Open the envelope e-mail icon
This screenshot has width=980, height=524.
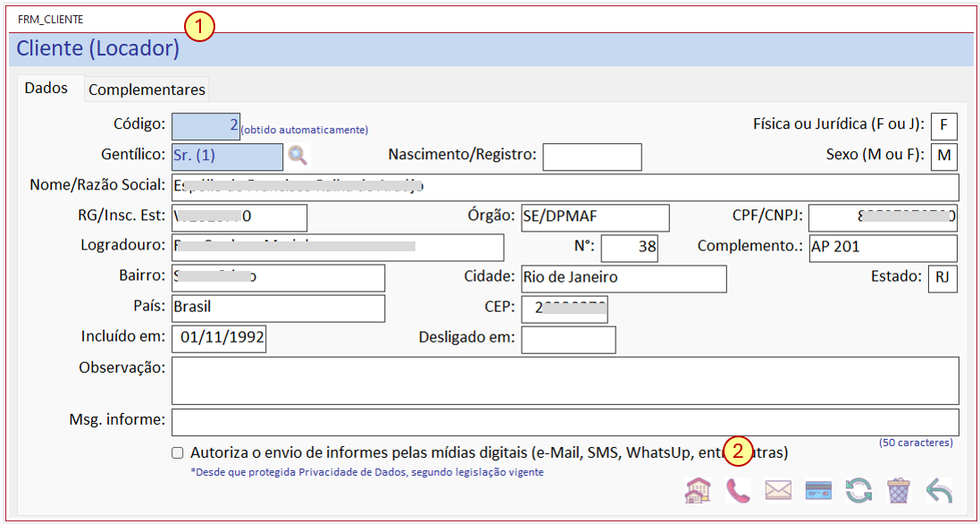[779, 490]
